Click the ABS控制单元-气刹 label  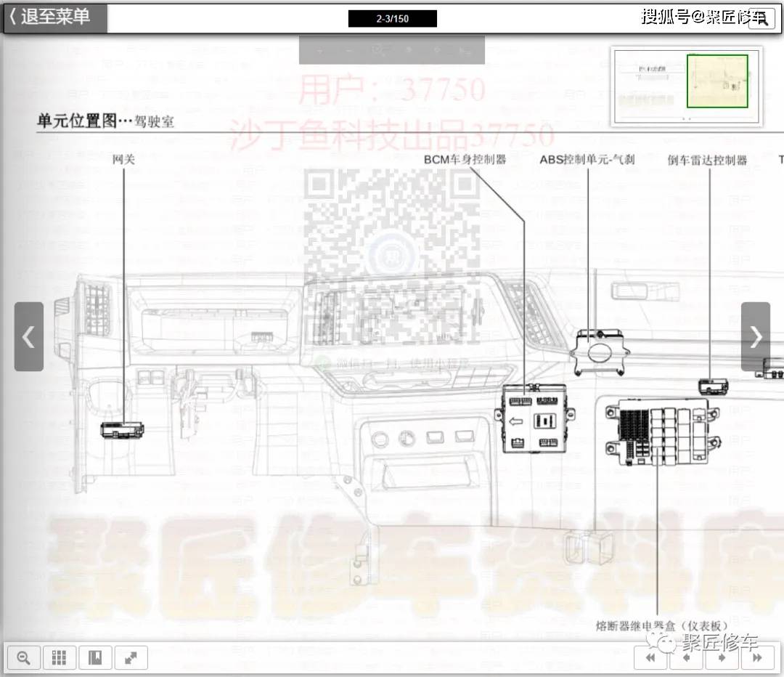tap(587, 159)
